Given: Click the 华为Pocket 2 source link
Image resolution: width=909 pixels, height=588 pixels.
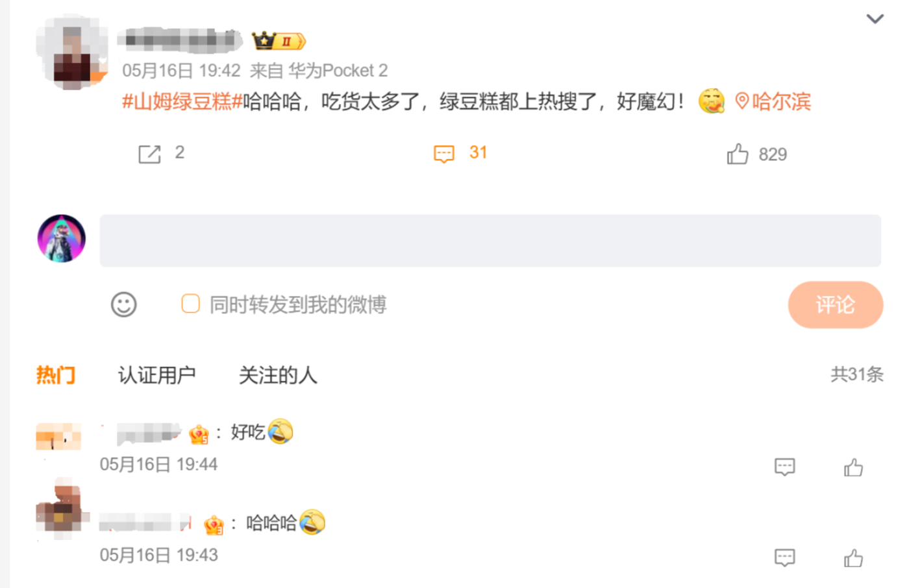Looking at the screenshot, I should pos(338,70).
